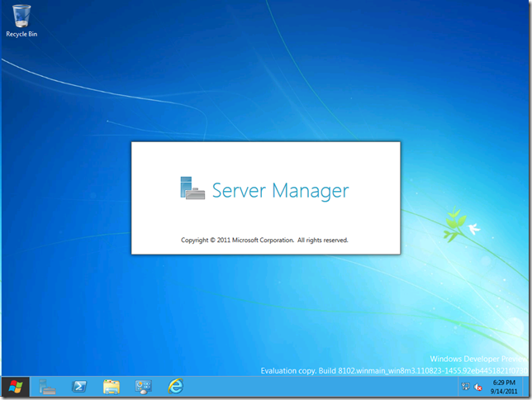Open the network status tray icon

pyautogui.click(x=466, y=387)
